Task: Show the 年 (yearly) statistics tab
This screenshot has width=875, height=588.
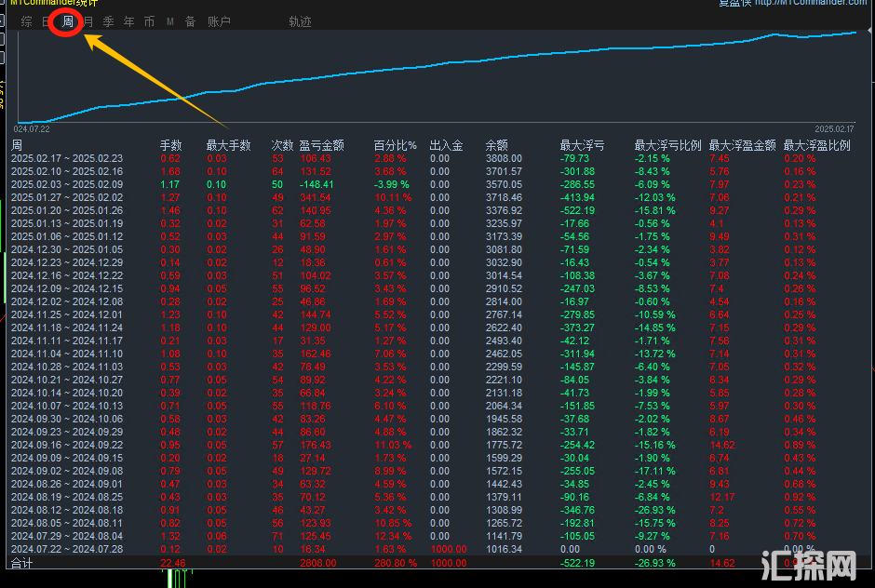Action: pos(128,21)
